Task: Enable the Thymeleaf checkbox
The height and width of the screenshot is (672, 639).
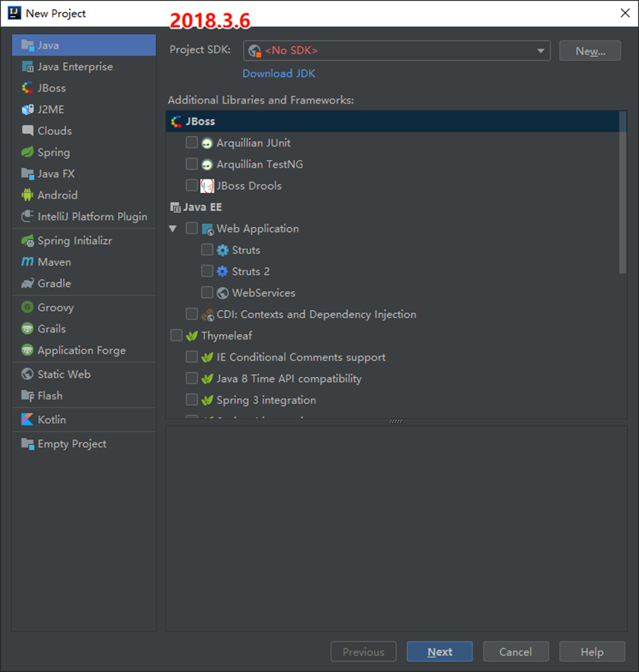Action: pos(176,335)
